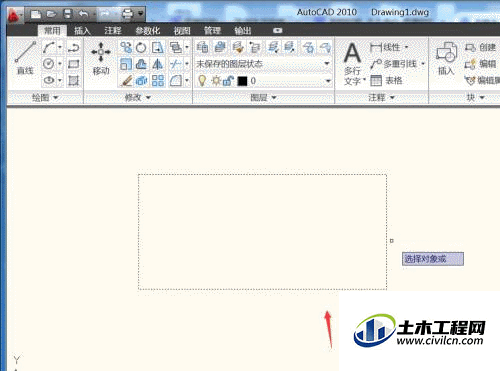The image size is (500, 371).
Task: Expand the quick access toolbar customize arrow
Action: click(x=141, y=14)
